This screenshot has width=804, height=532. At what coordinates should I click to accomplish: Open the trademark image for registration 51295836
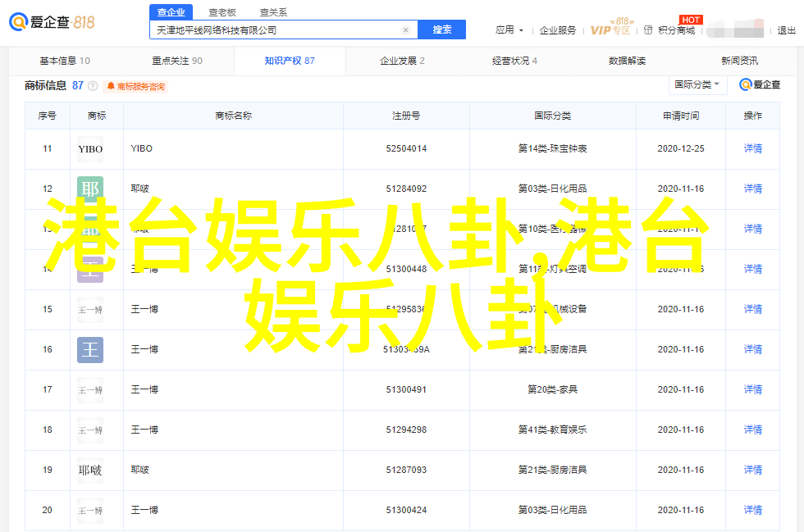[x=90, y=310]
